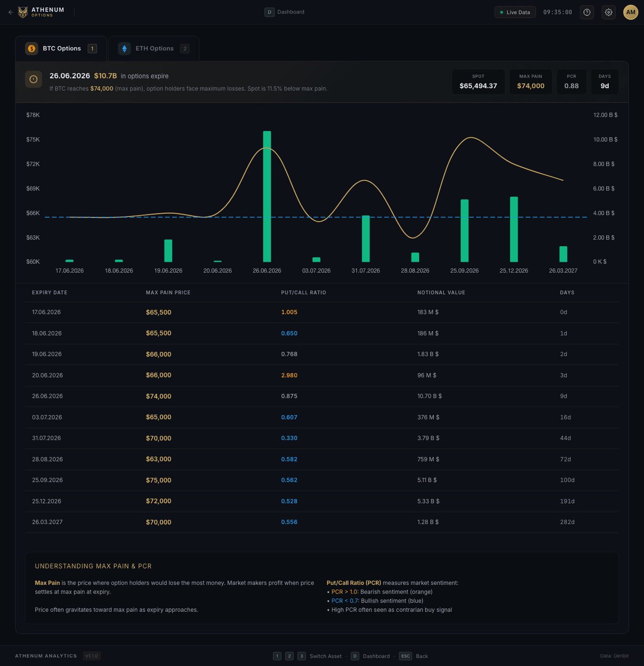Click the MAX PAIN $74,000 stat card
This screenshot has height=666, width=644.
[531, 82]
